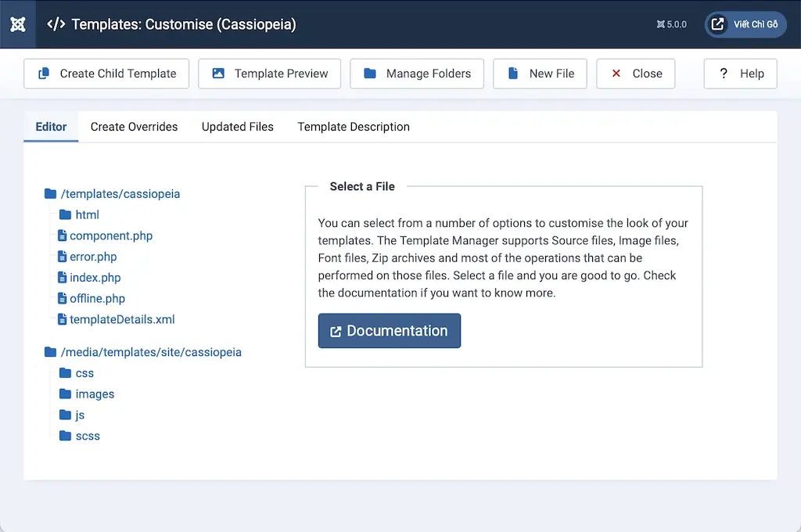This screenshot has width=801, height=532.
Task: Open the Documentation button
Action: (x=389, y=331)
